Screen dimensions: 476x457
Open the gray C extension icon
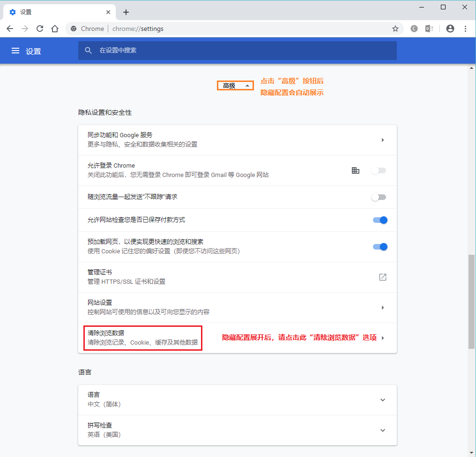414,29
